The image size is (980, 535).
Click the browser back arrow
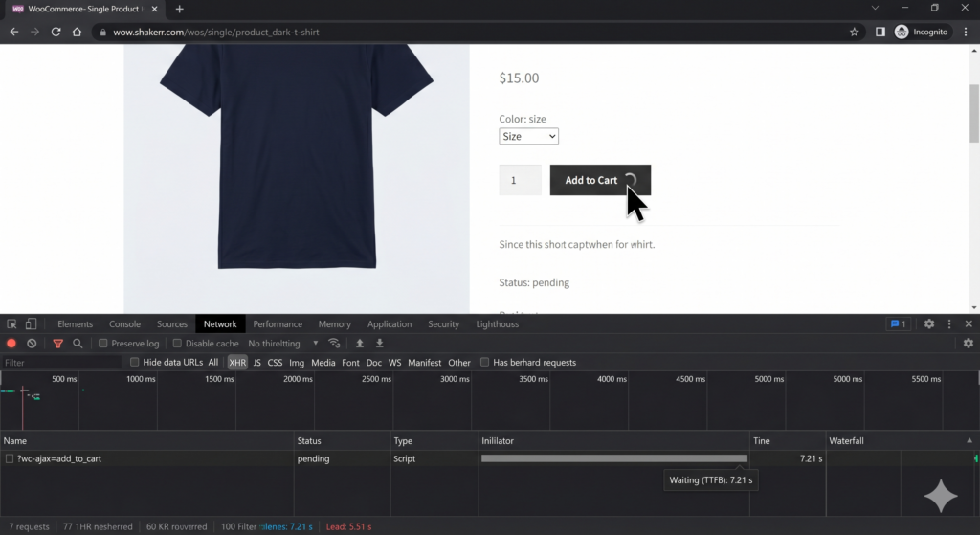pos(13,32)
